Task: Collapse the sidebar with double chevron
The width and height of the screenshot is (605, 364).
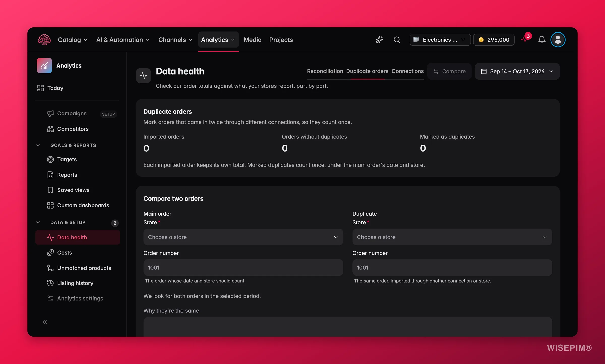Action: coord(45,322)
